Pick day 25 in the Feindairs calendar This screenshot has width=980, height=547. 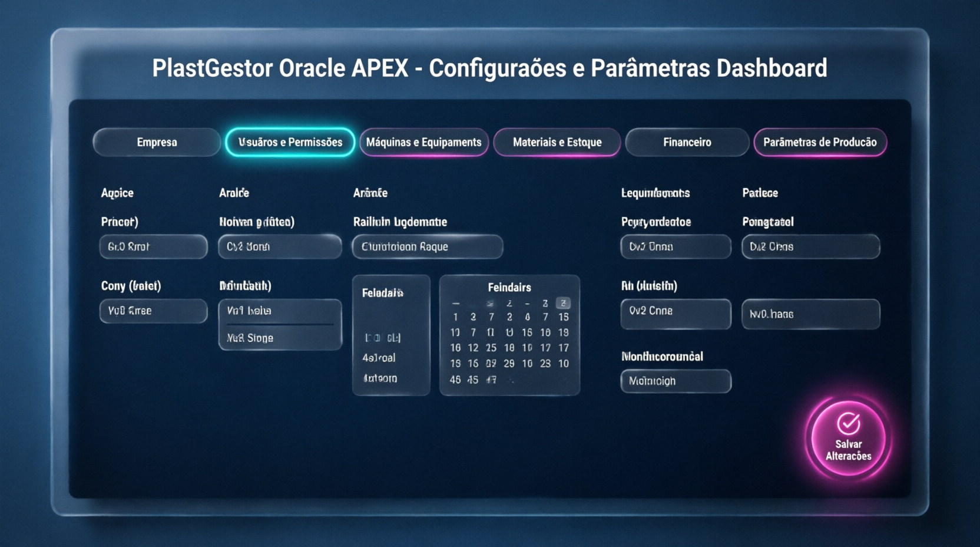click(x=491, y=348)
